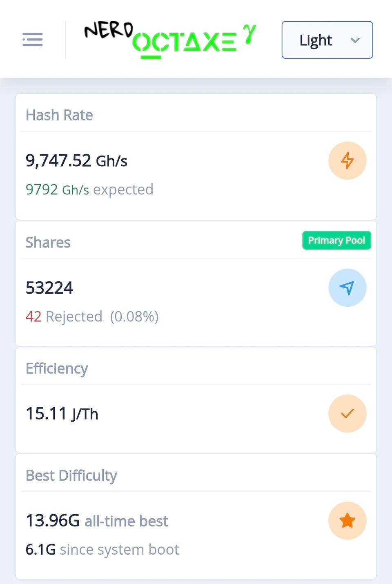The image size is (392, 584).
Task: Click the 13.96G all-time best value
Action: click(97, 521)
